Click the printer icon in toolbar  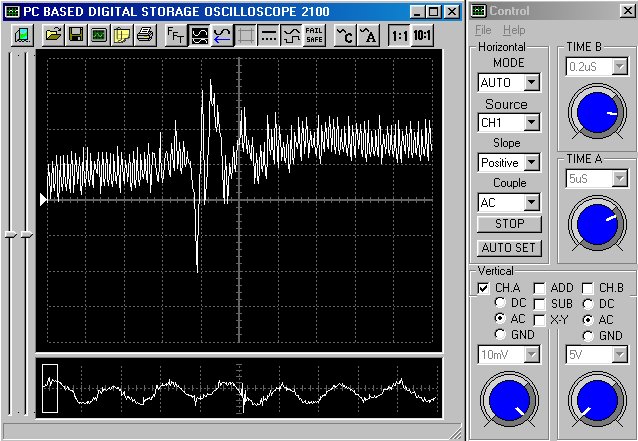pos(144,35)
